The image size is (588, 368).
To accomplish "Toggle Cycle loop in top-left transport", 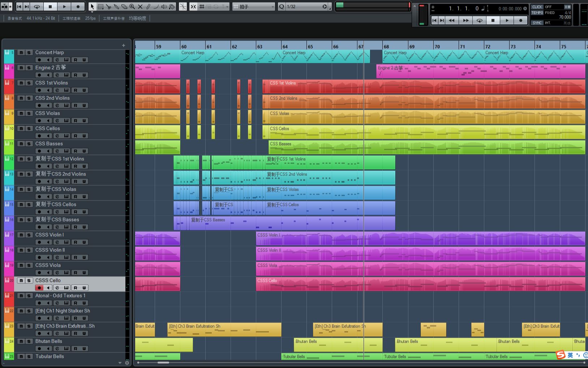I will pos(37,7).
